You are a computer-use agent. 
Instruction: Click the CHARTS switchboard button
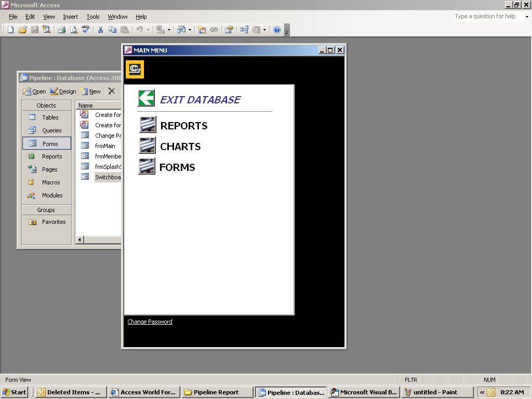(x=147, y=145)
